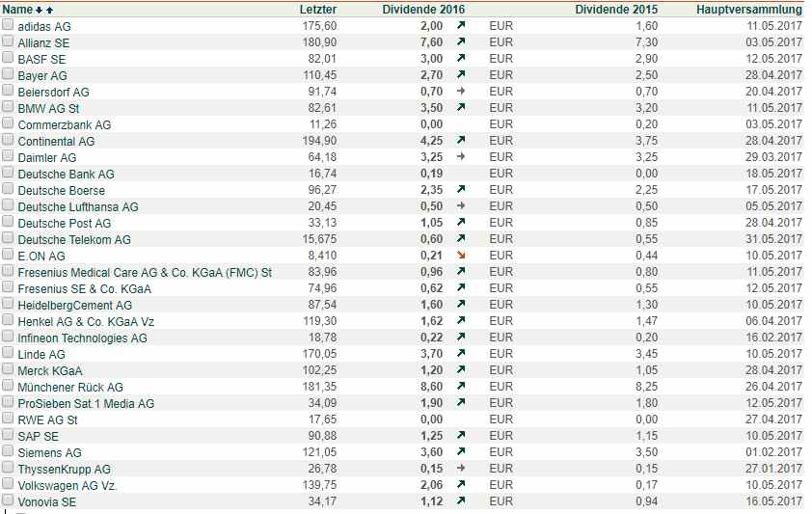Click the up arrow in BASF SE row

(461, 59)
